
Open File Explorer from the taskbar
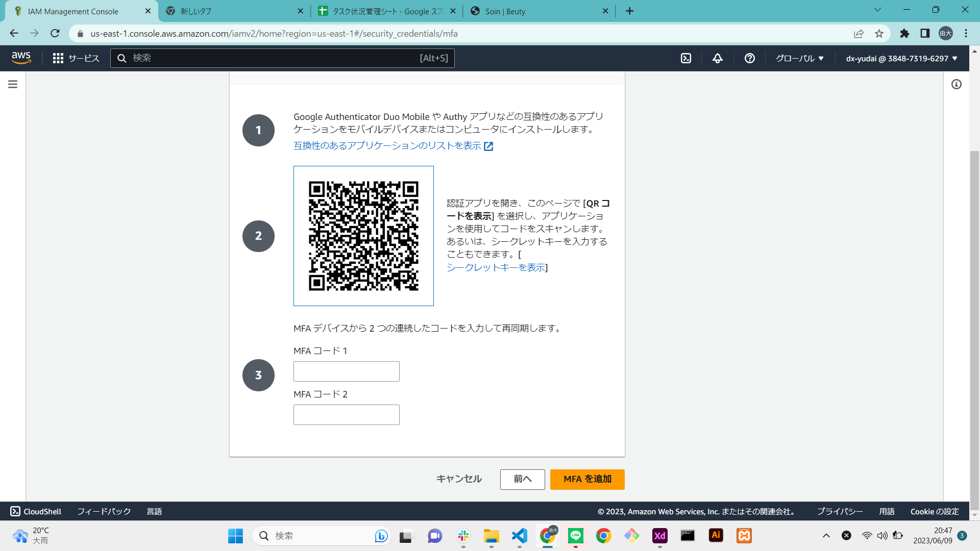point(492,536)
